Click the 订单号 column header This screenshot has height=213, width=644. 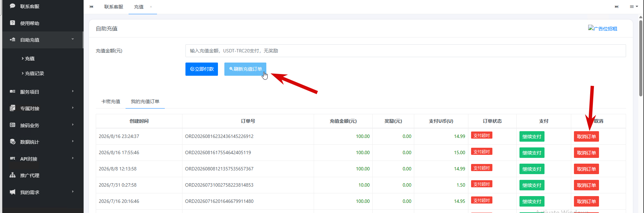248,121
